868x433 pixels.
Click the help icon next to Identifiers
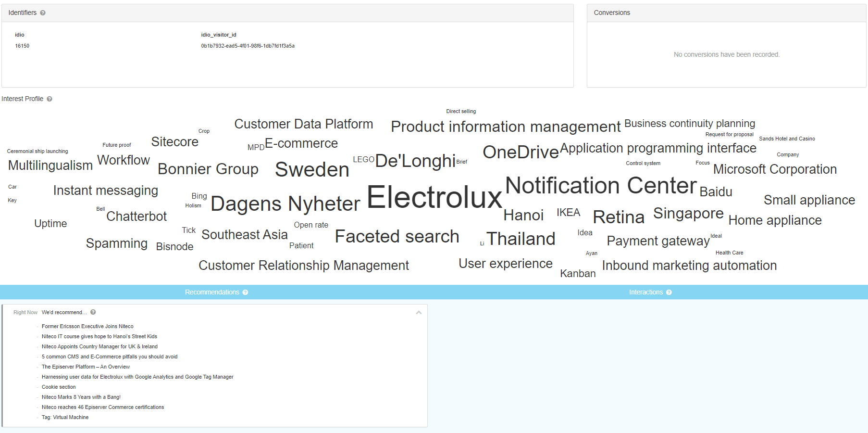click(43, 13)
